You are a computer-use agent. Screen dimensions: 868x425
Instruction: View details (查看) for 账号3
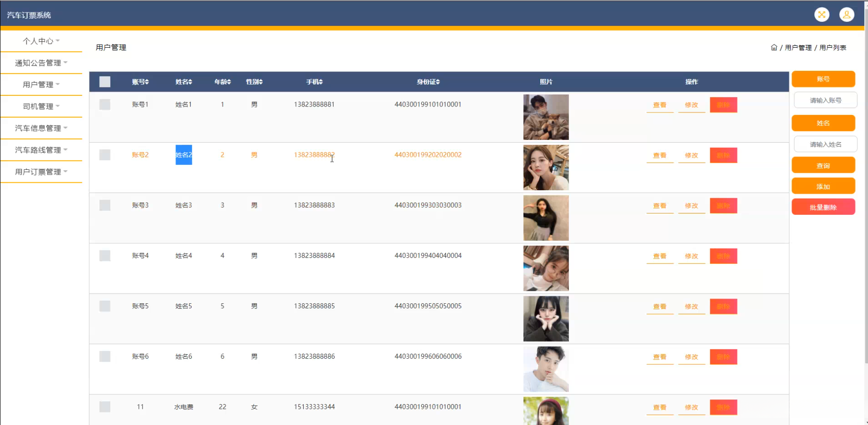[x=660, y=206]
